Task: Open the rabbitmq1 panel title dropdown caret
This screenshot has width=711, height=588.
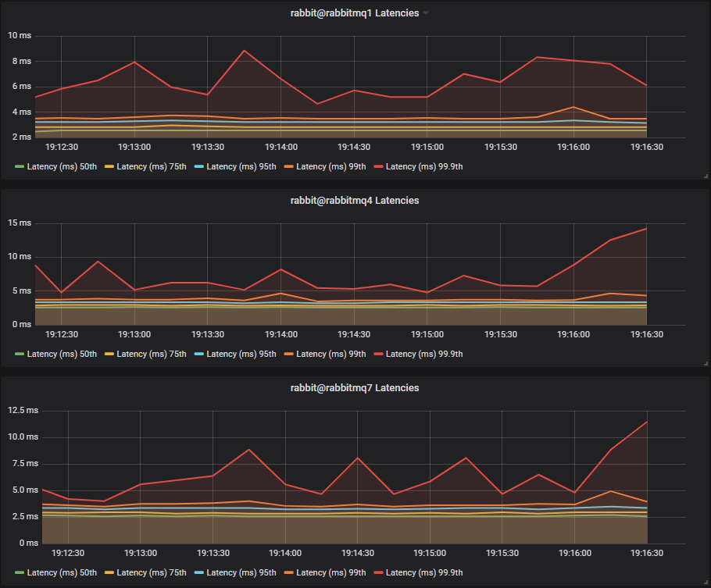Action: point(425,12)
